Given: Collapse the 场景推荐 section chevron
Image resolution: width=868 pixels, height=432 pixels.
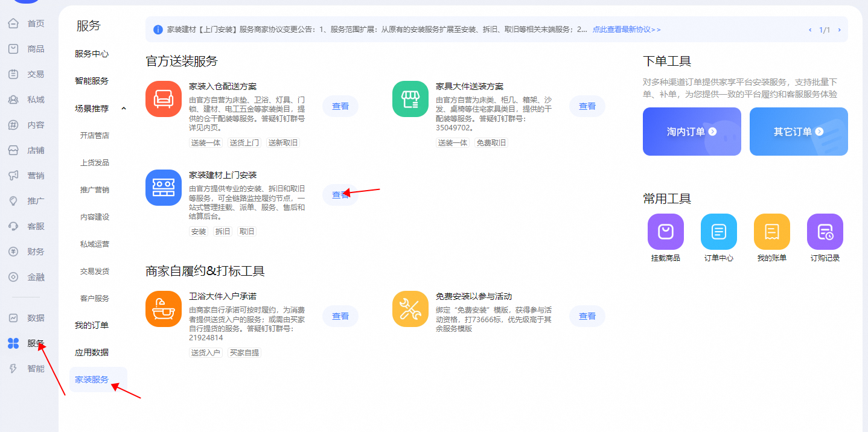Looking at the screenshot, I should [124, 109].
